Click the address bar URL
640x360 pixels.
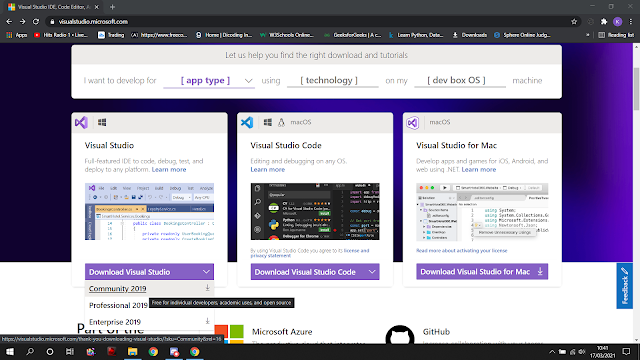[x=93, y=22]
